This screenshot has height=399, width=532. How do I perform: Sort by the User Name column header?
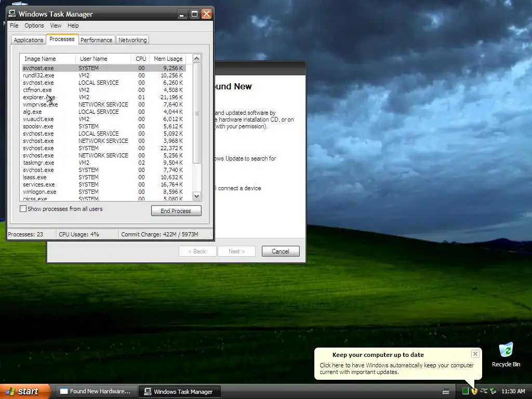click(x=103, y=59)
